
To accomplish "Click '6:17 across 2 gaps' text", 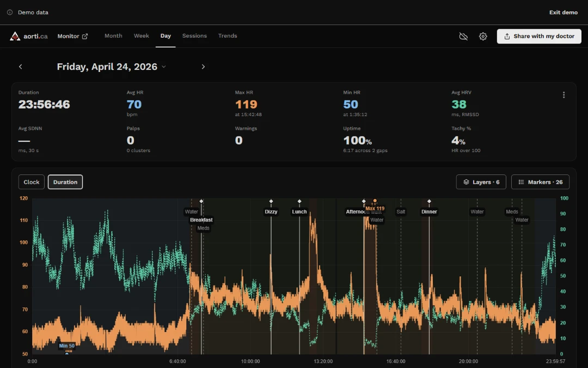I will (x=365, y=150).
